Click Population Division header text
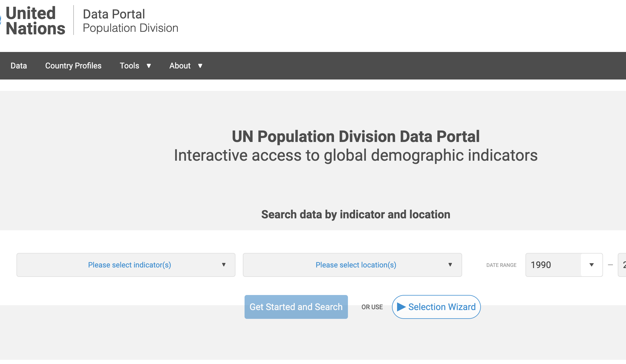This screenshot has height=364, width=626. pos(131,28)
